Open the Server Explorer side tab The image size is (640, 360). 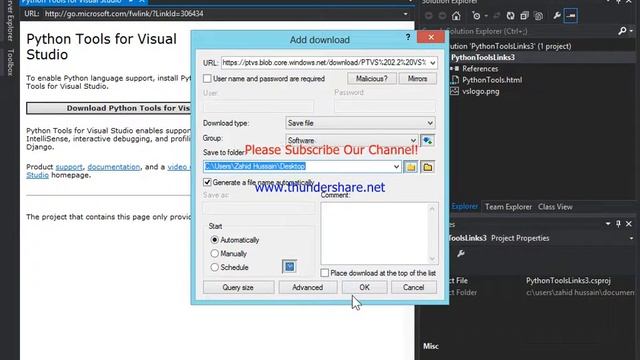tap(11, 20)
